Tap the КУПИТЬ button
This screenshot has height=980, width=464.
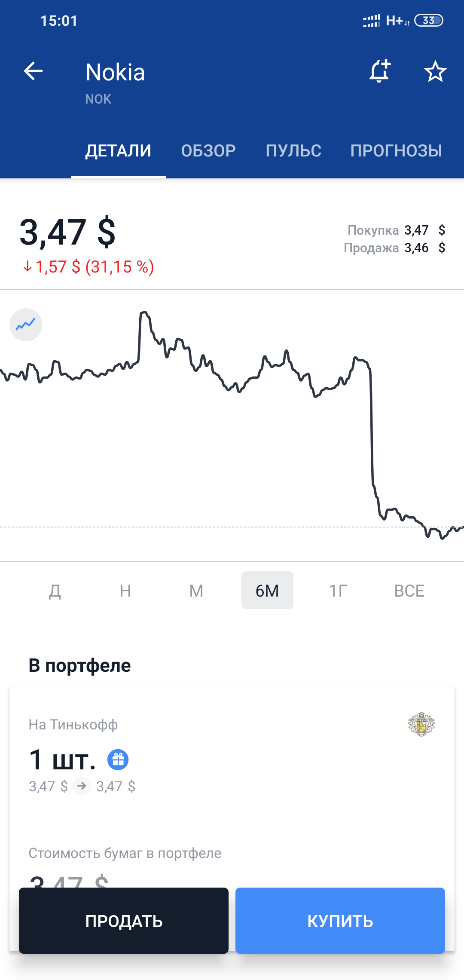coord(340,921)
